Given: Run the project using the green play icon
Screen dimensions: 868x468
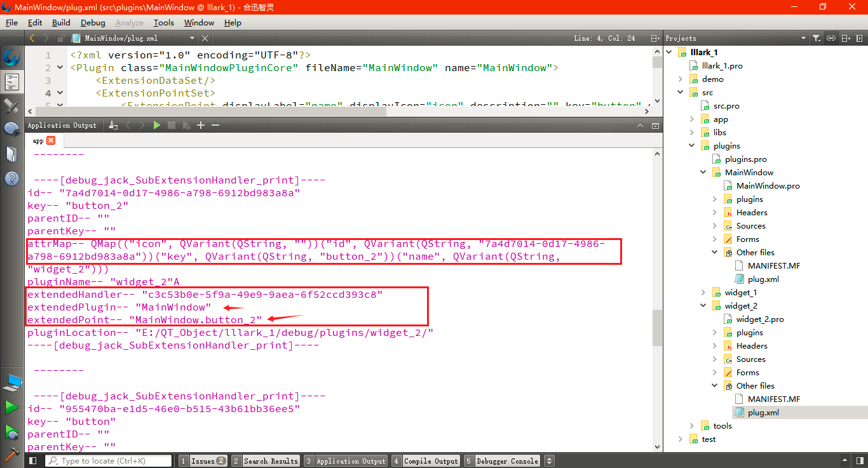Looking at the screenshot, I should tap(13, 408).
